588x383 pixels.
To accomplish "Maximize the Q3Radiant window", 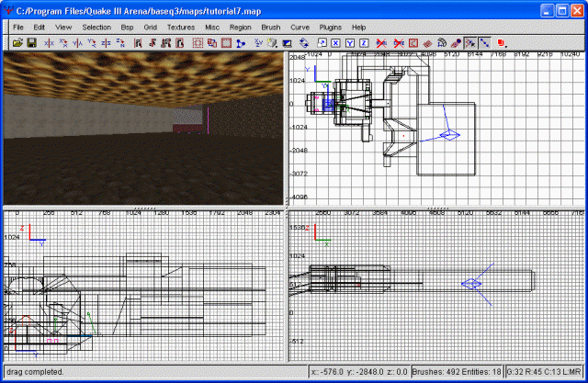I will pos(561,11).
